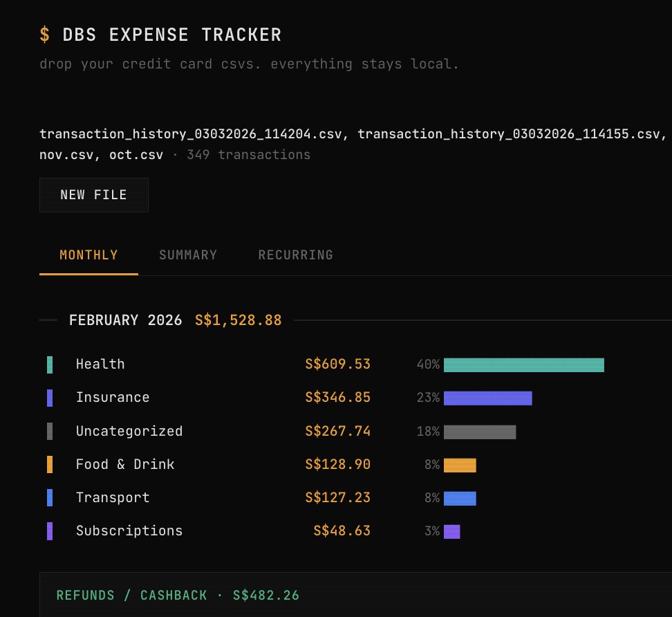Click the orange dollar sign logo

[44, 35]
